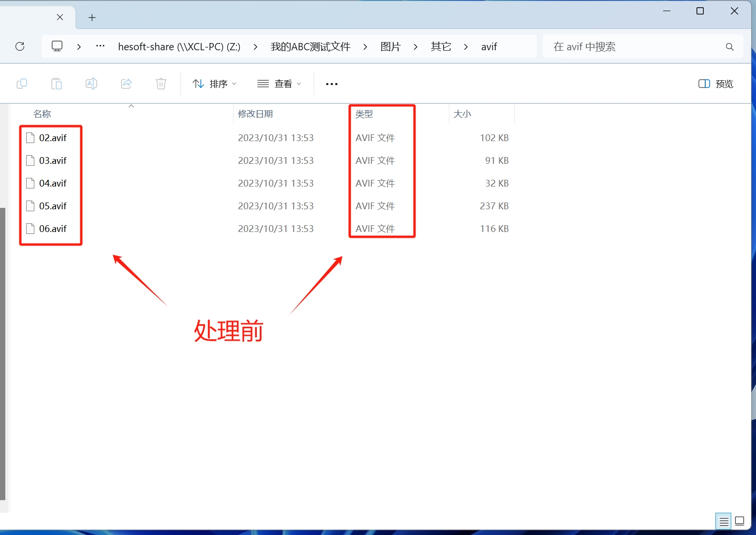The height and width of the screenshot is (535, 756).
Task: Select the file 02.avif
Action: tap(52, 137)
